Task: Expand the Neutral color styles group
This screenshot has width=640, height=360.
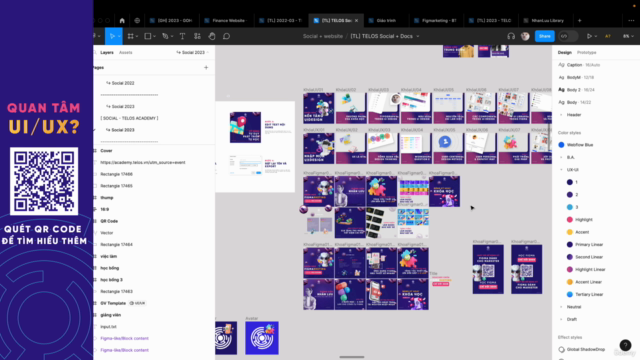Action: [x=561, y=307]
